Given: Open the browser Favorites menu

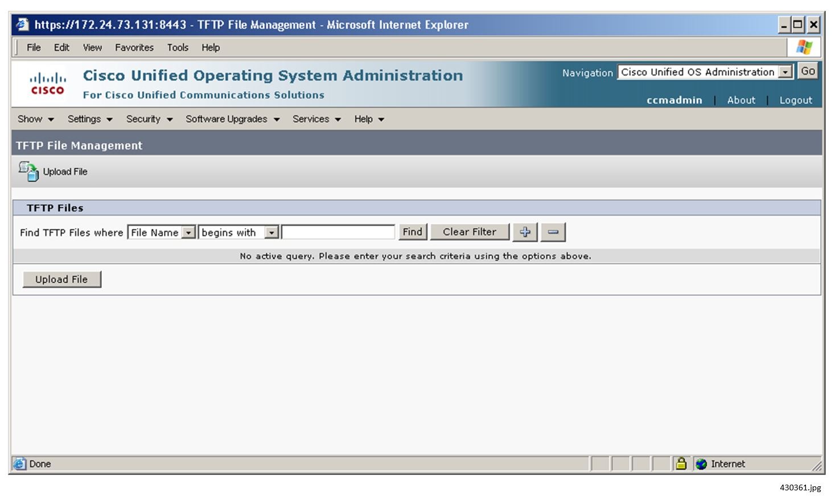Looking at the screenshot, I should [x=134, y=47].
